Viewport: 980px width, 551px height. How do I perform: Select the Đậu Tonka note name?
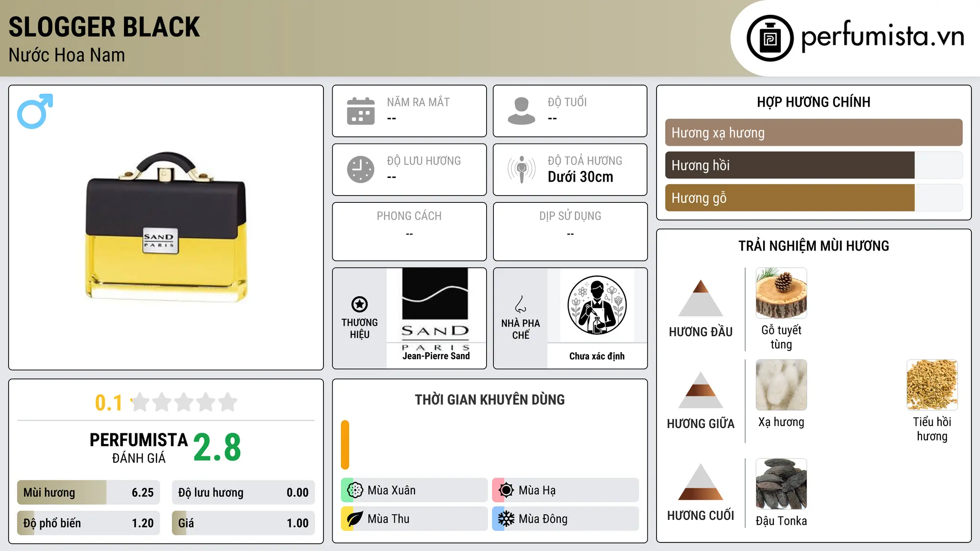click(781, 521)
